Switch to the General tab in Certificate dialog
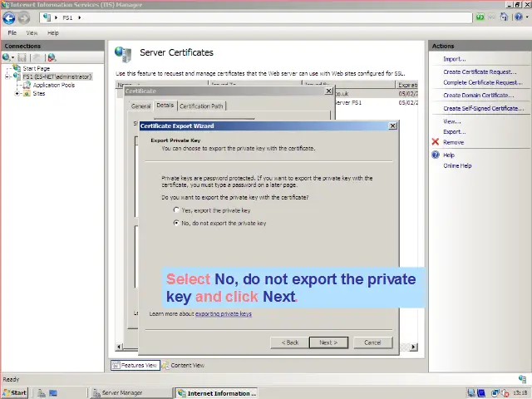The height and width of the screenshot is (399, 532). click(x=140, y=106)
